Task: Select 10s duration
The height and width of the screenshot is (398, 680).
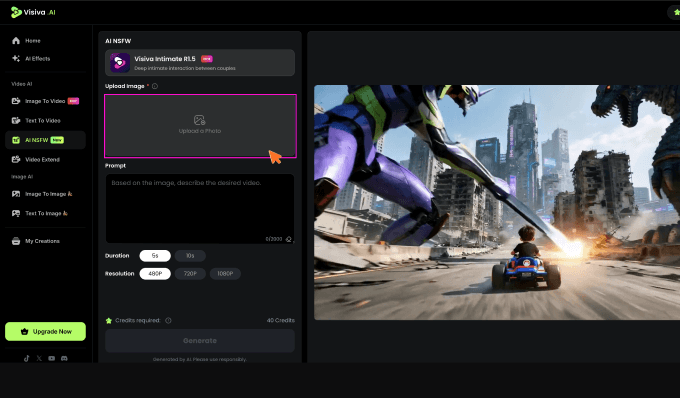Action: pyautogui.click(x=190, y=256)
